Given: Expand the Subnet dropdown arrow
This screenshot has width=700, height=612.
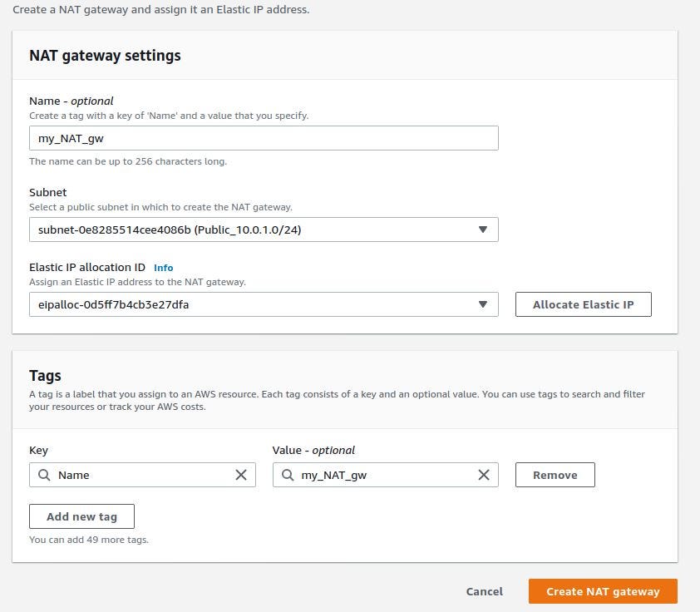Looking at the screenshot, I should point(482,229).
